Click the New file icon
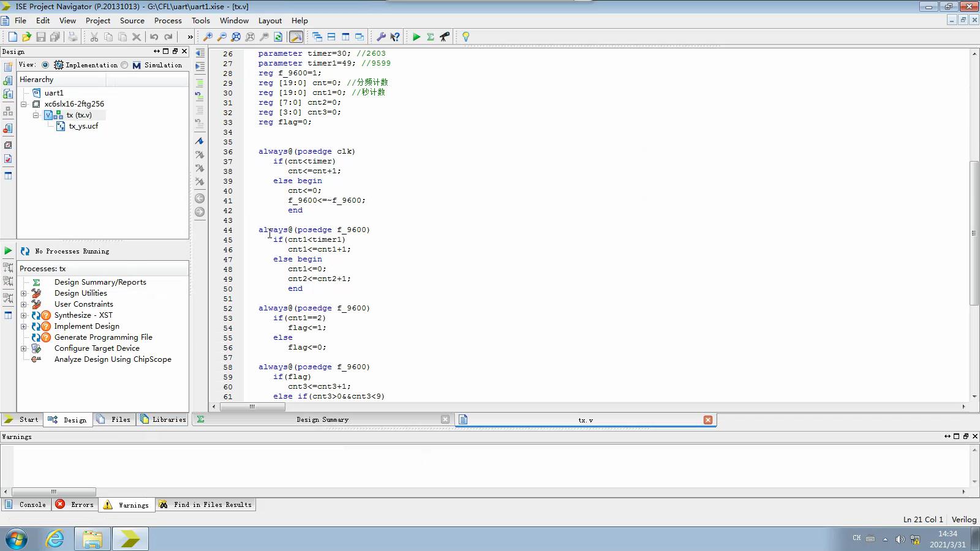Image resolution: width=980 pixels, height=551 pixels. [x=12, y=37]
